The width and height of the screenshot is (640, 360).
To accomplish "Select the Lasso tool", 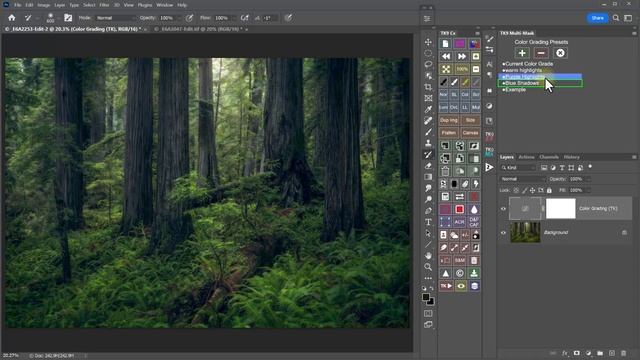I will (428, 64).
